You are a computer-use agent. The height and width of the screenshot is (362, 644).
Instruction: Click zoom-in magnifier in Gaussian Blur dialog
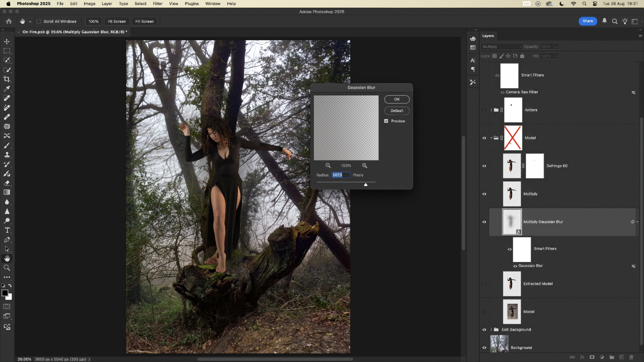click(364, 166)
